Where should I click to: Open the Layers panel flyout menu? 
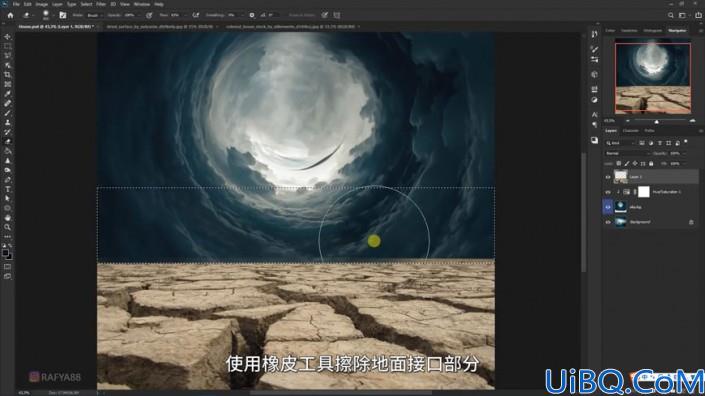point(701,131)
